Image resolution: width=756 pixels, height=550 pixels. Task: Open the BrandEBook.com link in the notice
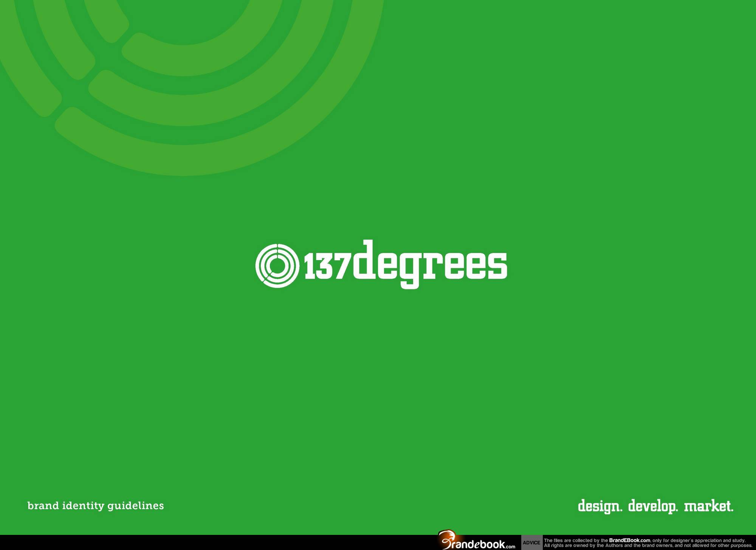(629, 540)
